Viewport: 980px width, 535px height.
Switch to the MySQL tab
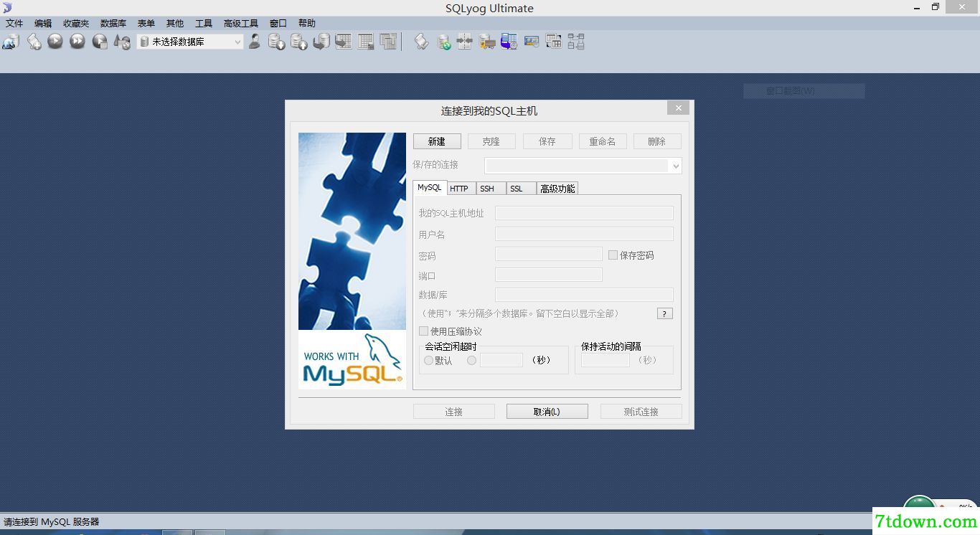click(x=430, y=187)
